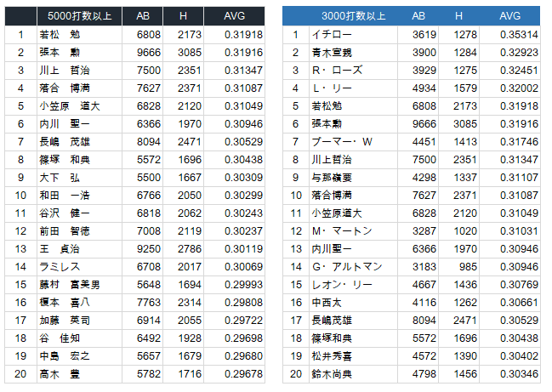Select the AVG value 0.30243

(x=243, y=213)
